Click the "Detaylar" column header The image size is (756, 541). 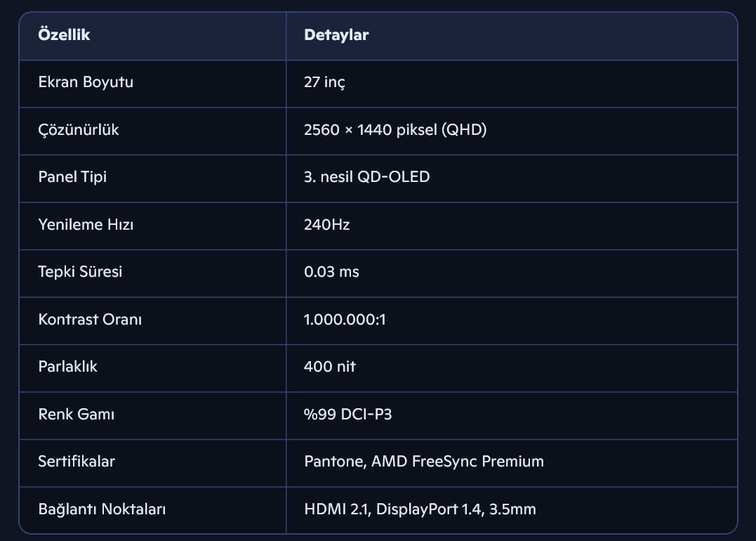click(x=336, y=35)
